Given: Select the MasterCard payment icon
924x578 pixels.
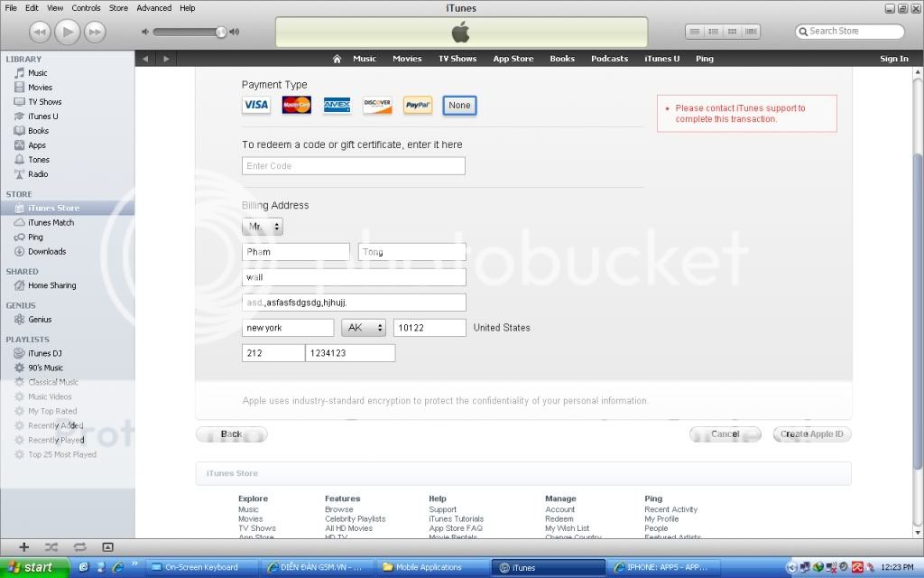Looking at the screenshot, I should [x=296, y=106].
